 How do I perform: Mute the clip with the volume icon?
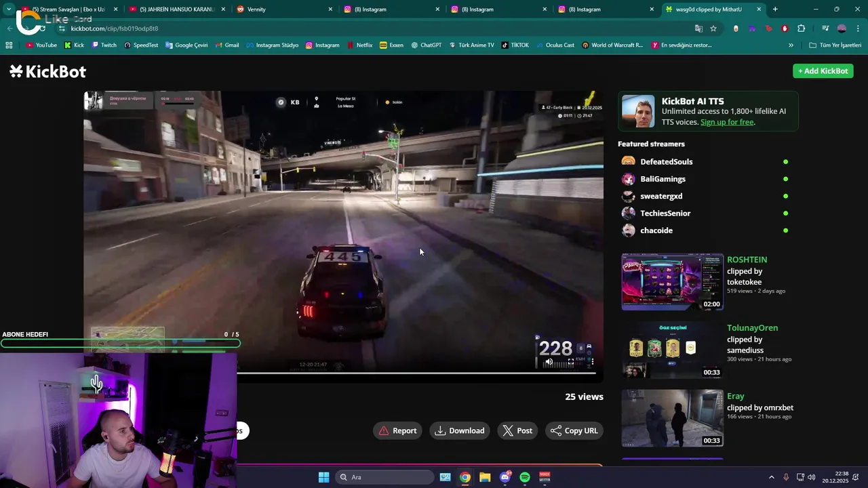pyautogui.click(x=549, y=362)
